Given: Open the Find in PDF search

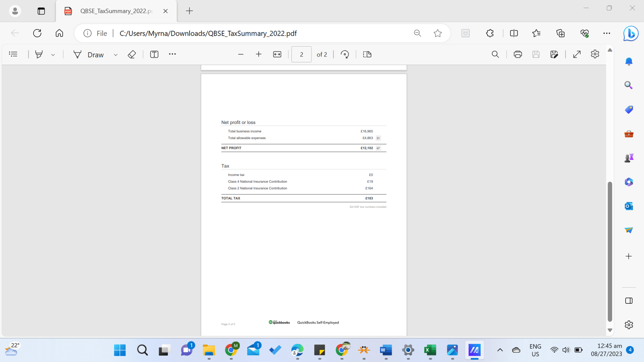Looking at the screenshot, I should [495, 54].
